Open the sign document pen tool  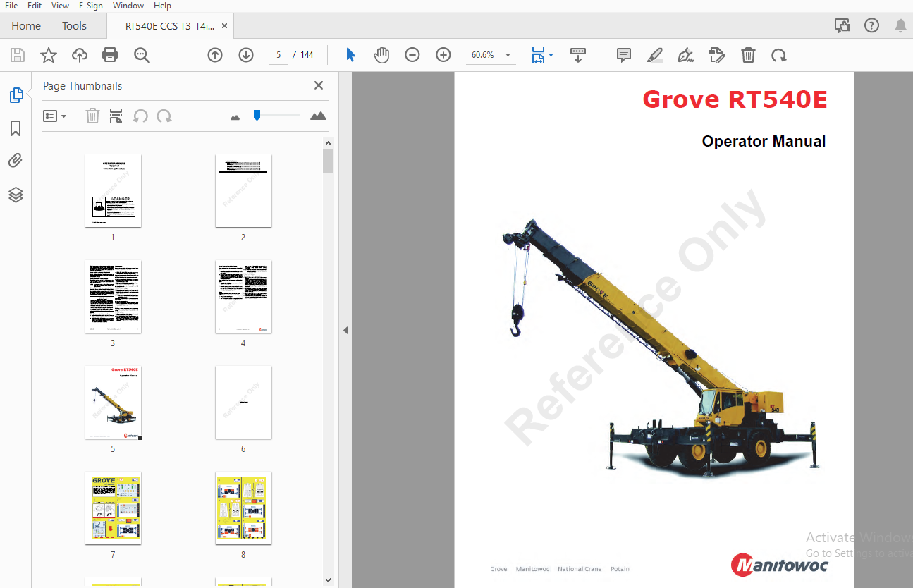click(x=685, y=55)
